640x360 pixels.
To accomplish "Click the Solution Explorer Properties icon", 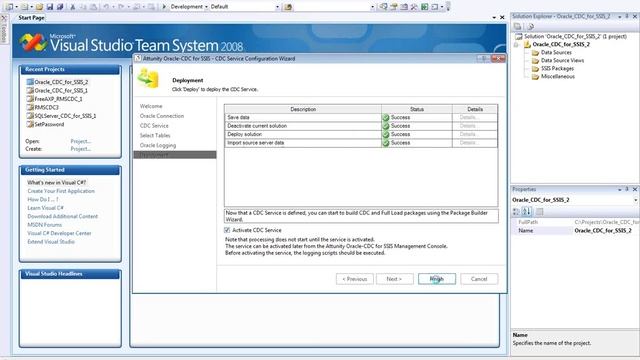I will coord(518,27).
